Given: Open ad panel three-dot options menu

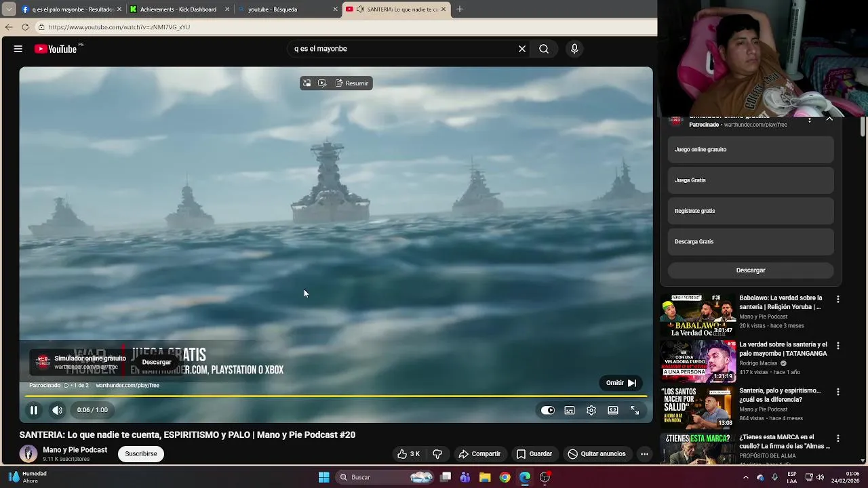Looking at the screenshot, I should coord(809,120).
